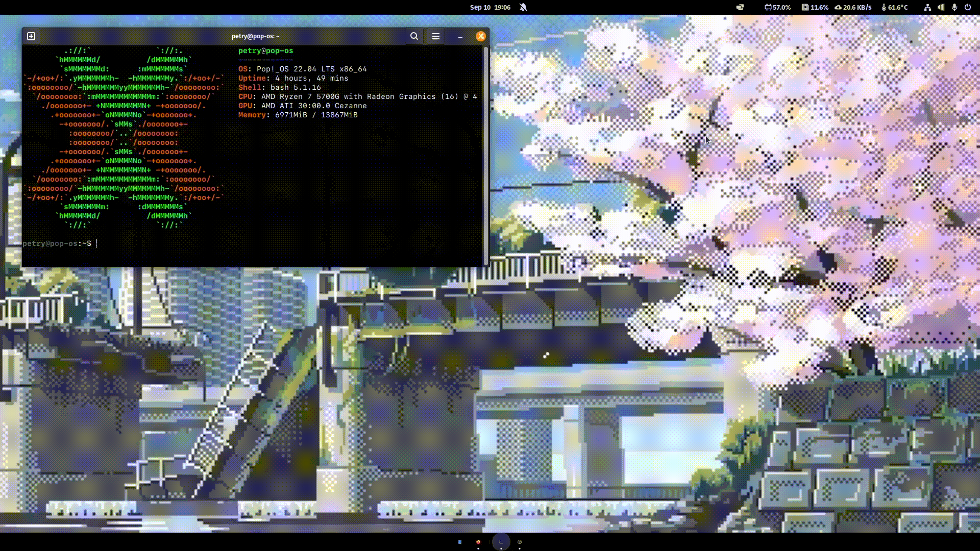
Task: Click the 'GPU: AMD ATI 30:00.0 Cezanne' line
Action: 302,106
